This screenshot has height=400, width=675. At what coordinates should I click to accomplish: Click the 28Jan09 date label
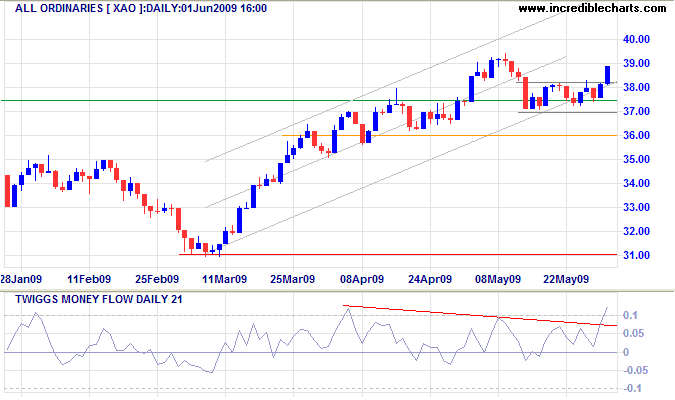21,279
